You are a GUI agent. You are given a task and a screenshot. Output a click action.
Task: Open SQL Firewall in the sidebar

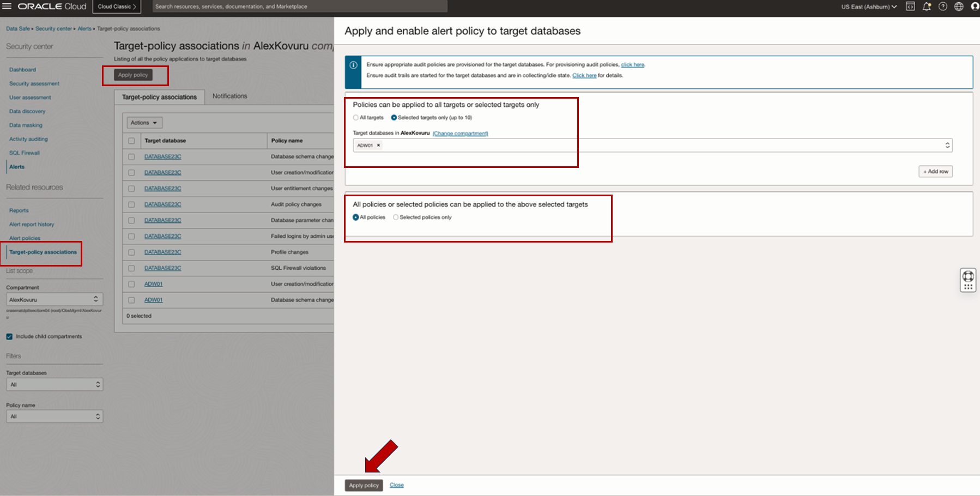coord(25,153)
